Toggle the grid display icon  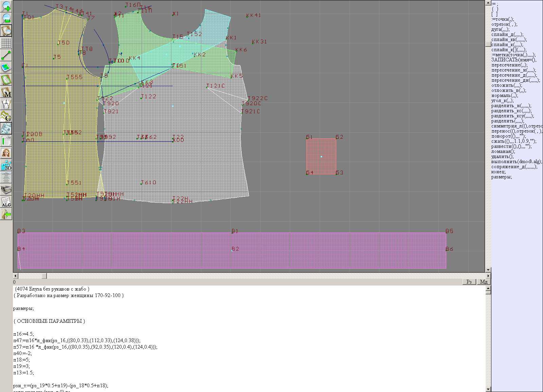pyautogui.click(x=6, y=43)
